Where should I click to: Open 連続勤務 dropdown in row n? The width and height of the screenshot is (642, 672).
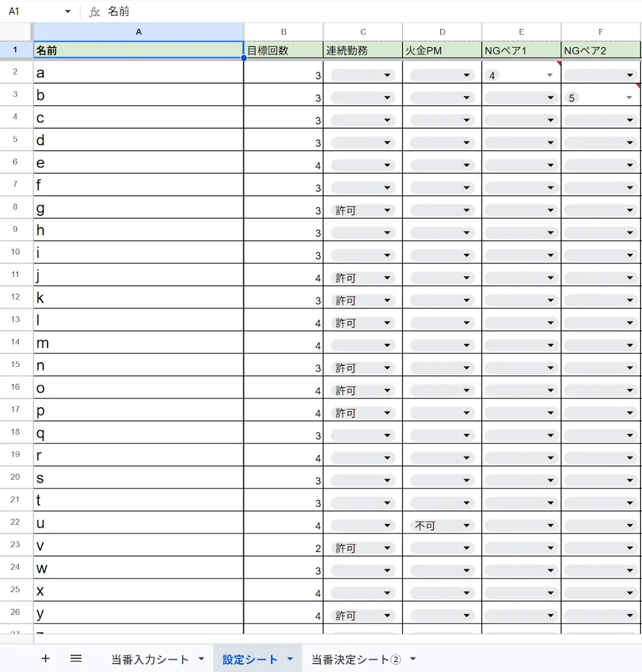[363, 368]
